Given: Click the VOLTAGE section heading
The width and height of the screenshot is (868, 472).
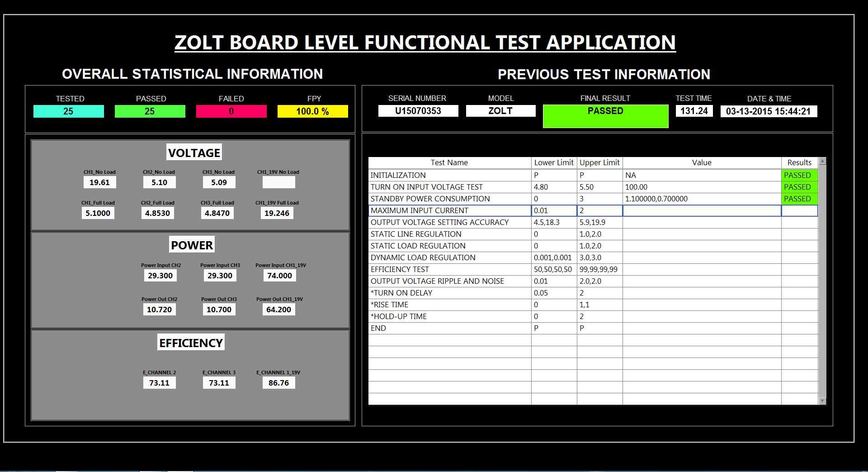Looking at the screenshot, I should click(x=194, y=153).
